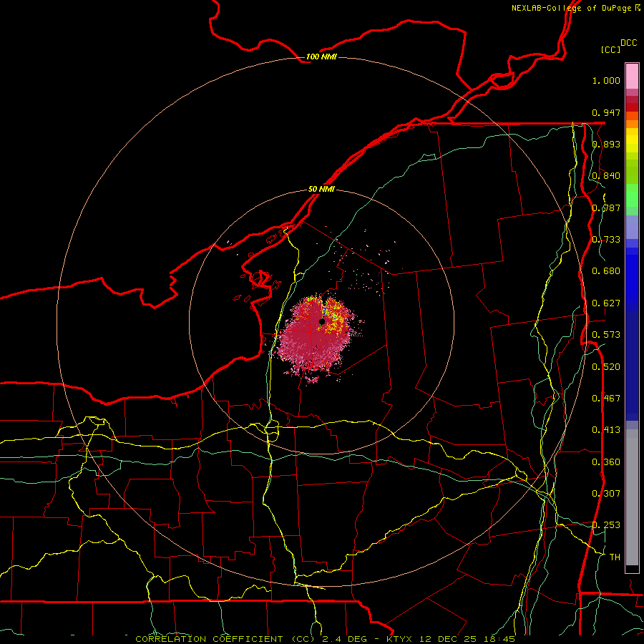The image size is (644, 644).
Task: Click the 0.573 scale value
Action: pyautogui.click(x=606, y=334)
